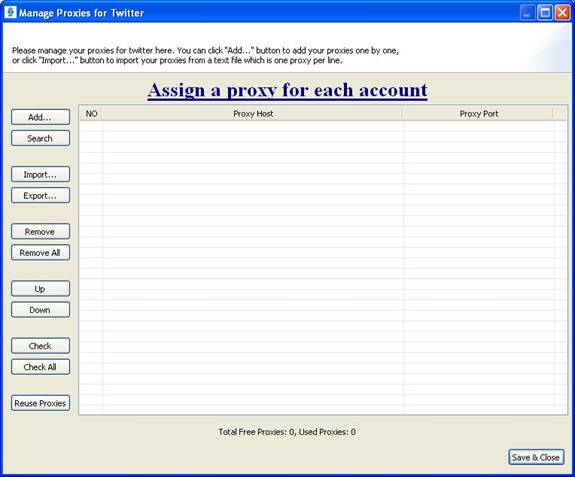Sort by the Proxy Port column header

tap(479, 114)
